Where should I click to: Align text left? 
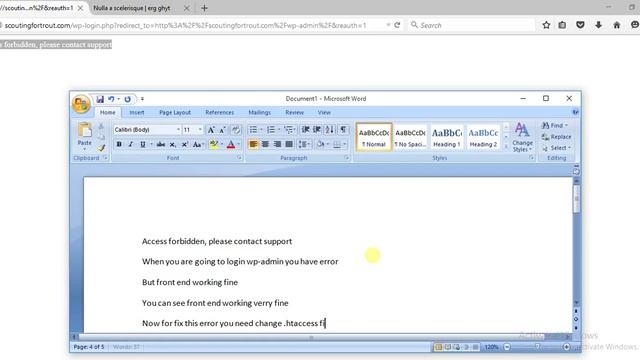[x=253, y=144]
